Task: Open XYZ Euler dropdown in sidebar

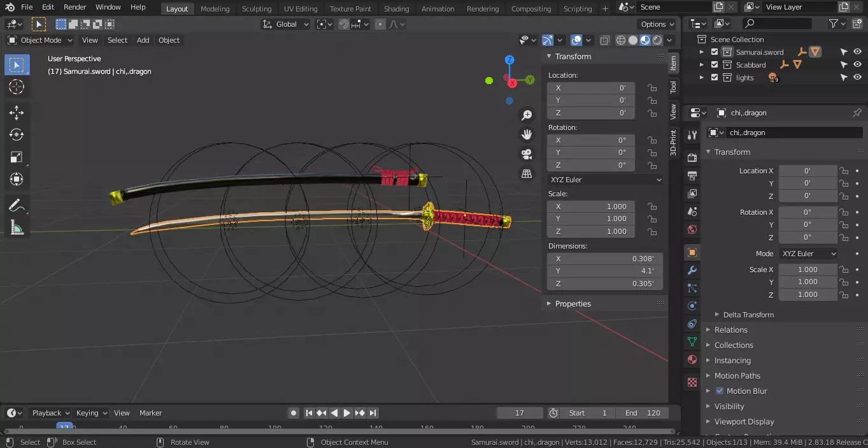Action: point(605,180)
